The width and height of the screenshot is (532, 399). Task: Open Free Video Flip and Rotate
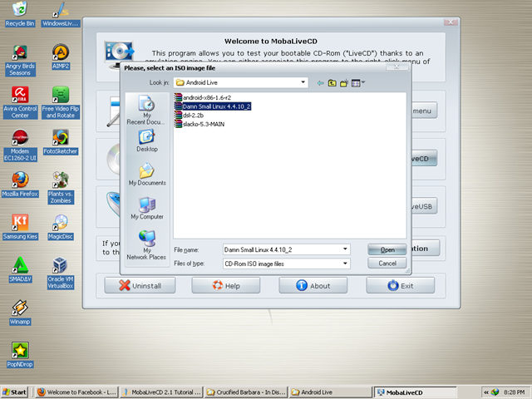point(61,102)
